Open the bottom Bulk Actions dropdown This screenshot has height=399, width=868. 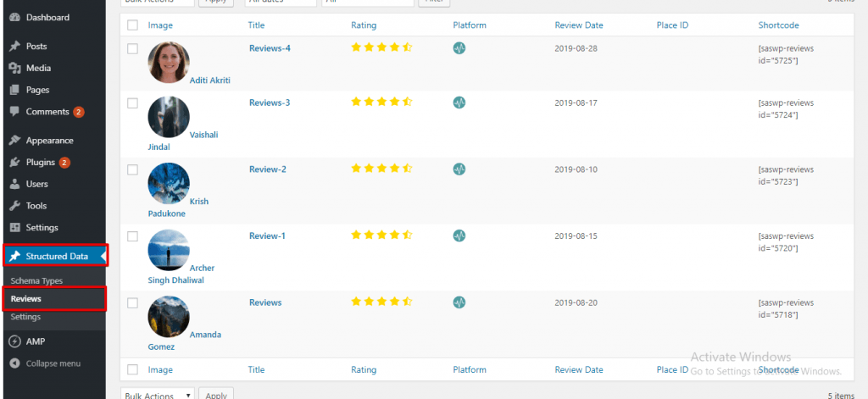click(157, 393)
